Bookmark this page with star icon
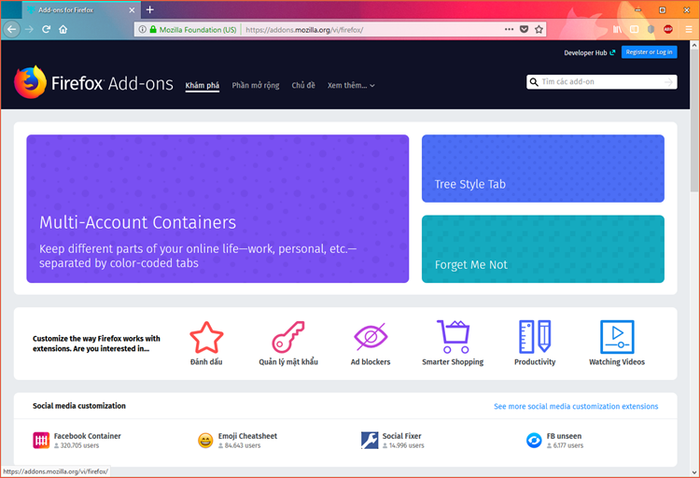The height and width of the screenshot is (478, 700). tap(539, 29)
